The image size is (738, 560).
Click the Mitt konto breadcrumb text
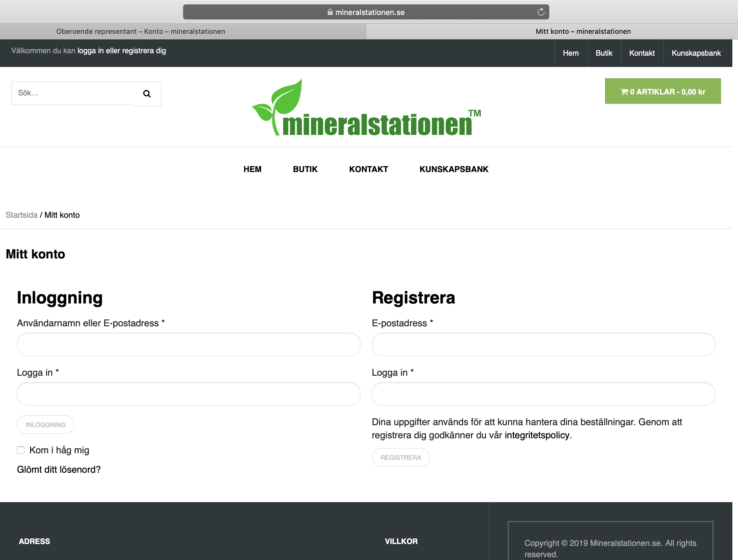(62, 215)
